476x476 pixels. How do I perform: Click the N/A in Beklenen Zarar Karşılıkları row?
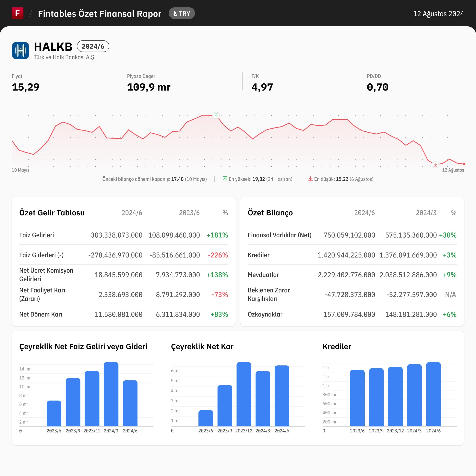(x=451, y=295)
